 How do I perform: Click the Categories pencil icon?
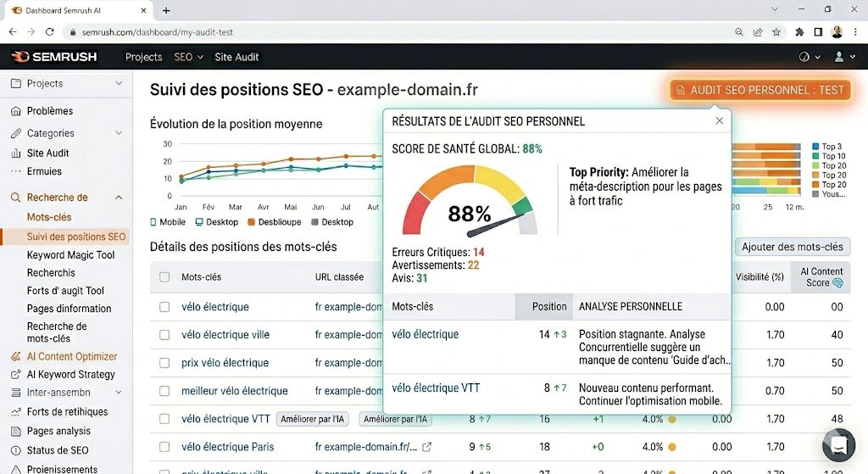[16, 133]
